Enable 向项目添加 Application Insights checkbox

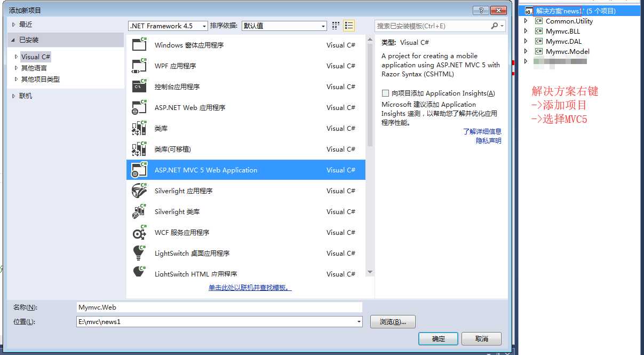click(x=385, y=93)
